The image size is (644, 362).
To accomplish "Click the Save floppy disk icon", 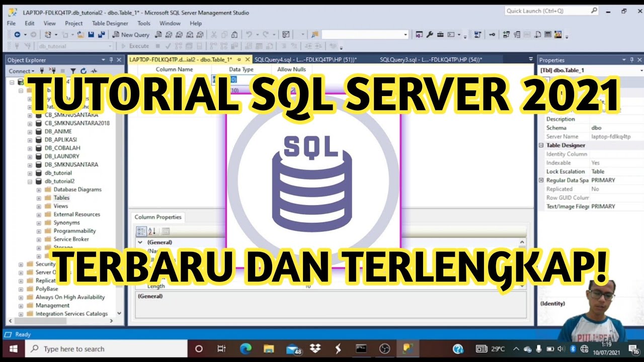I will 91,35.
